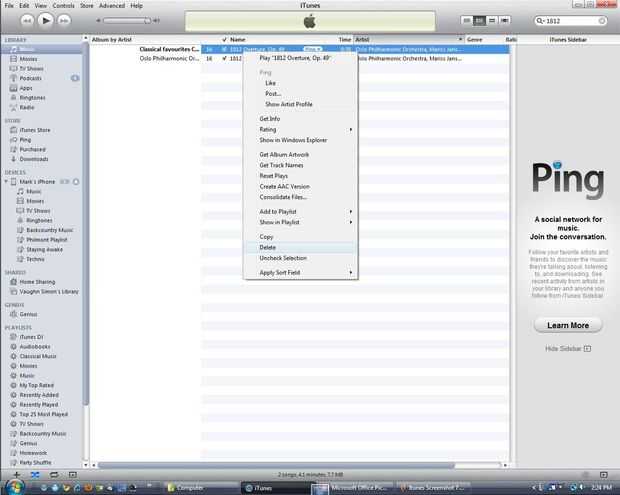
Task: Open the Controls menu
Action: click(x=63, y=6)
